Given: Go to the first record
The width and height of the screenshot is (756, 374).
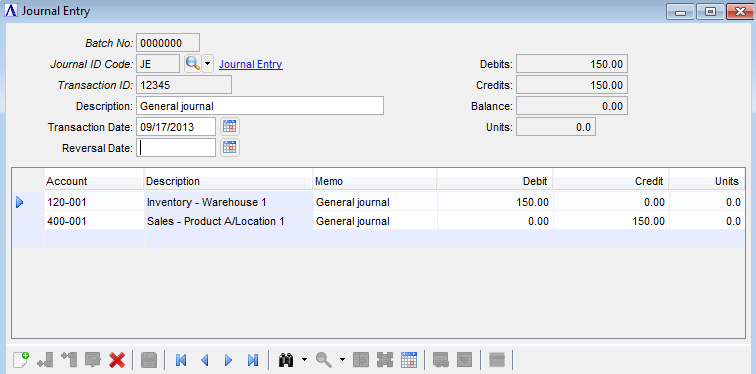Looking at the screenshot, I should pos(181,360).
